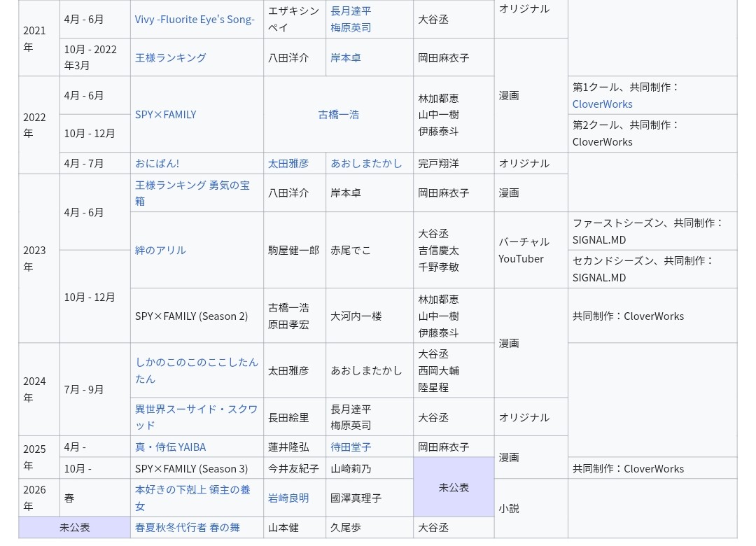The height and width of the screenshot is (546, 756).
Task: Click the 4月 - 7月 period cell
Action: (95, 163)
